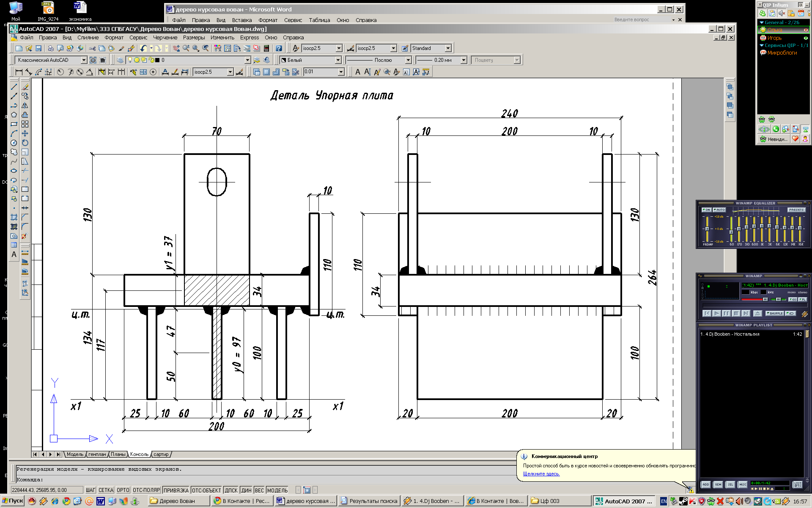Expand the General group in QIP Infium
Image resolution: width=812 pixels, height=508 pixels.
point(762,22)
